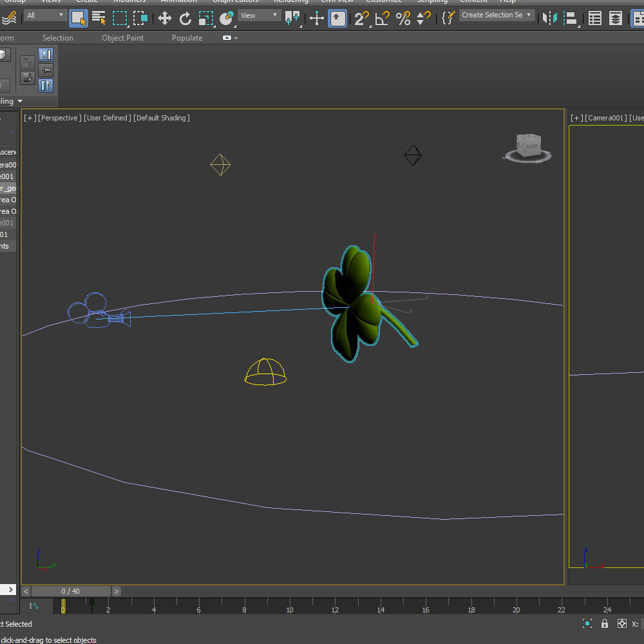Switch to the Populate ribbon tab
The width and height of the screenshot is (644, 644).
[187, 38]
